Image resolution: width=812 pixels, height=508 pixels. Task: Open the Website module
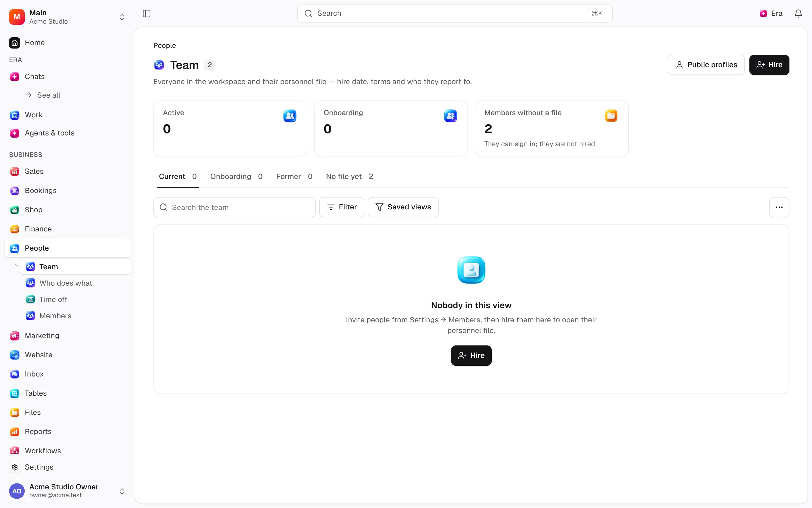tap(67, 355)
